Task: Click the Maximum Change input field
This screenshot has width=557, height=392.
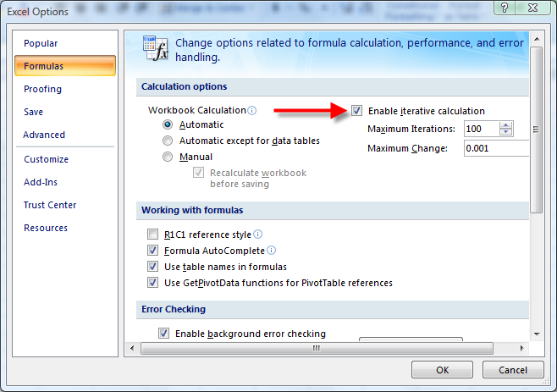Action: tap(496, 148)
